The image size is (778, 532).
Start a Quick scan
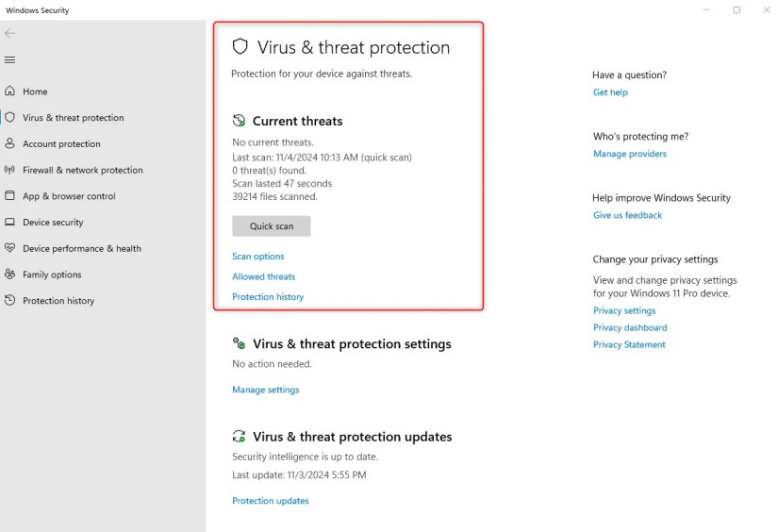pyautogui.click(x=272, y=226)
